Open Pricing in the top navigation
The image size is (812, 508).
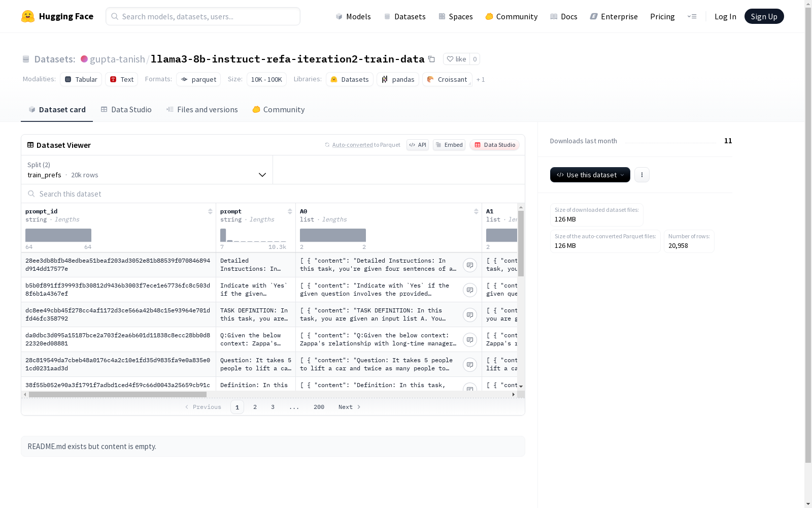(x=662, y=16)
